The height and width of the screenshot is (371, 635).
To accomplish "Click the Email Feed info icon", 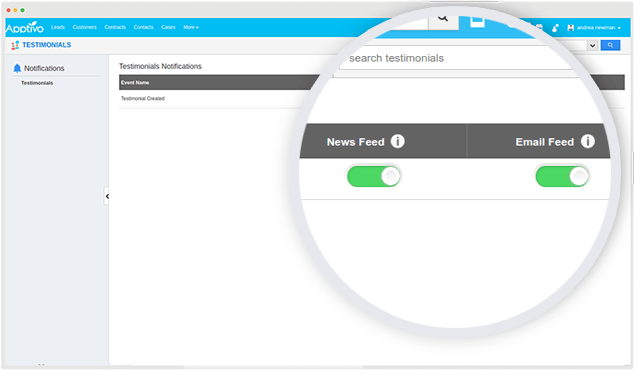I will [x=588, y=141].
